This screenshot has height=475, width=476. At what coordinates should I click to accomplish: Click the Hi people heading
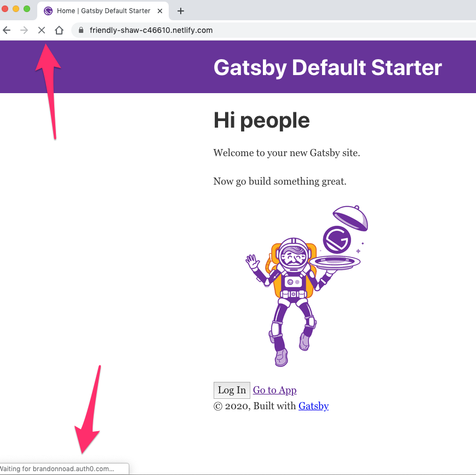tap(261, 121)
